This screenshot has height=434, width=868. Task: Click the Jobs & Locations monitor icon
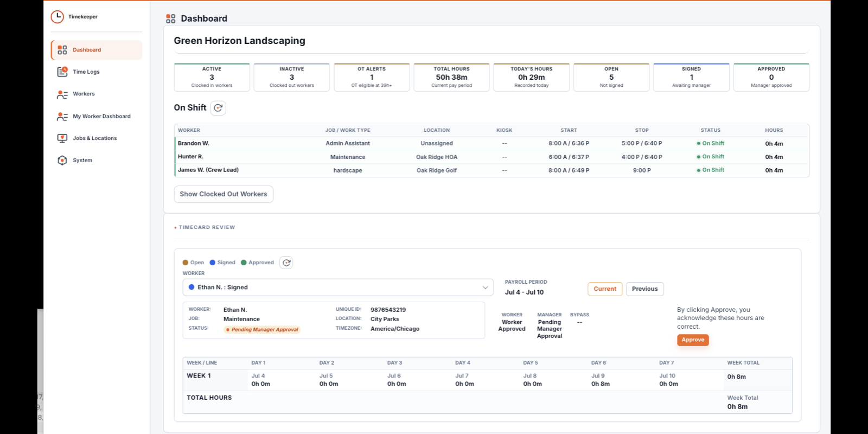point(62,138)
